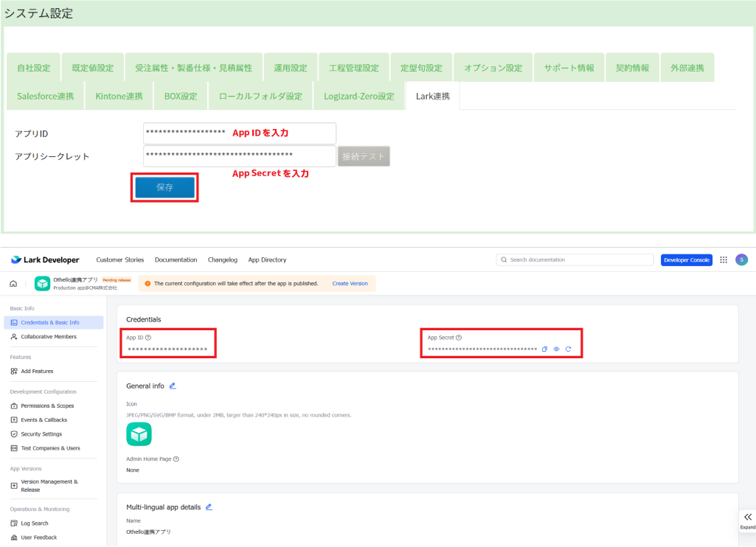Open the App Directory link

coord(267,259)
